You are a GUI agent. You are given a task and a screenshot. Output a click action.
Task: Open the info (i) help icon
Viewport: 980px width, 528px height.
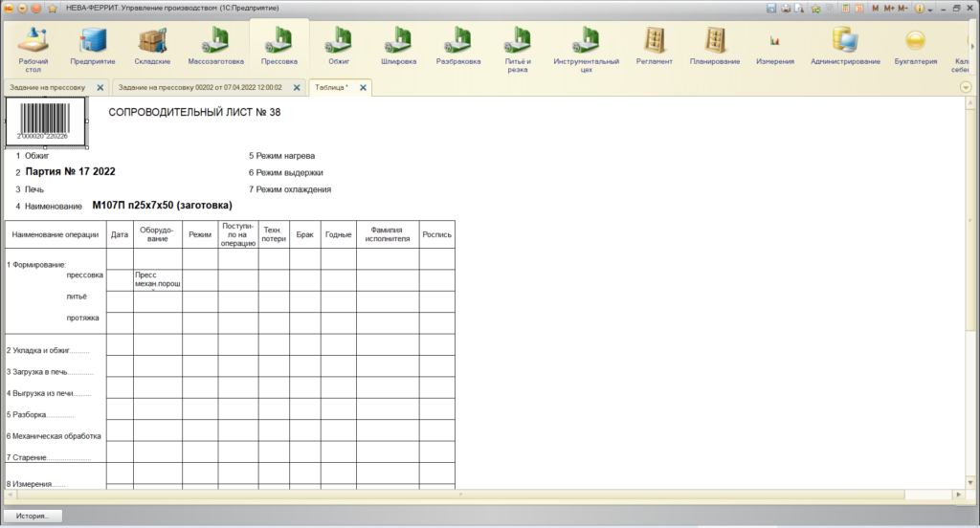click(x=920, y=8)
